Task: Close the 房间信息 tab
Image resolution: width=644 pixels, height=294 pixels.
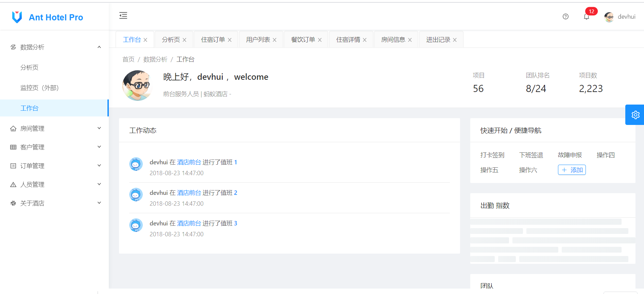Action: click(x=410, y=40)
